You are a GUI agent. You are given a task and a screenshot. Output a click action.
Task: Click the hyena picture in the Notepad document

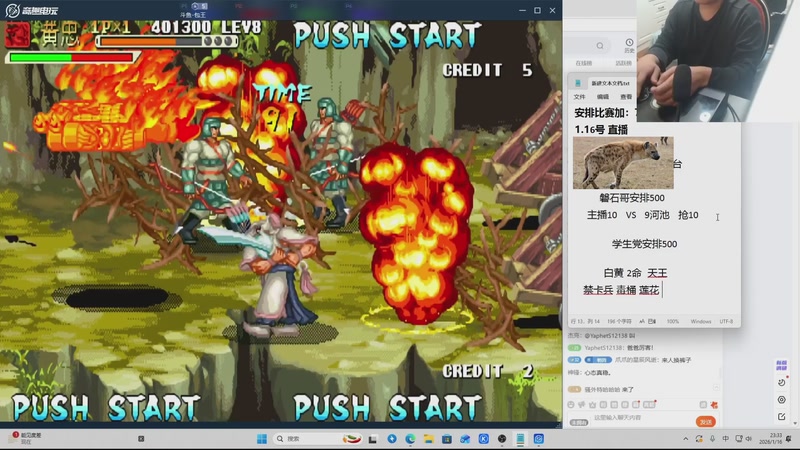click(623, 163)
